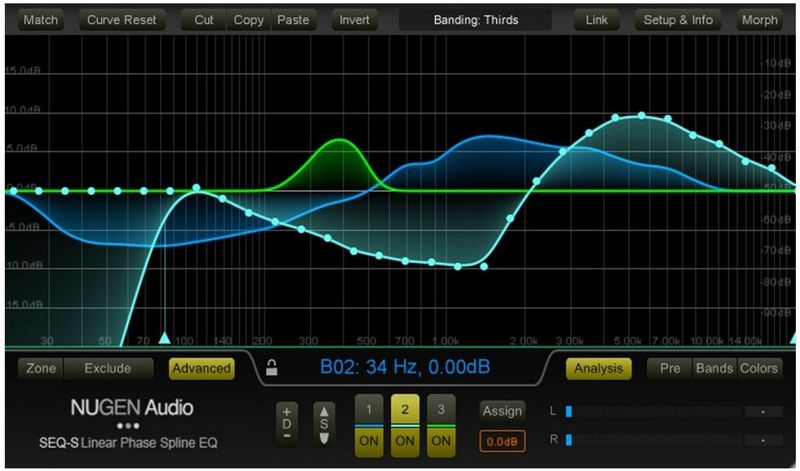Paste the copied curve
The image size is (800, 471).
point(293,20)
